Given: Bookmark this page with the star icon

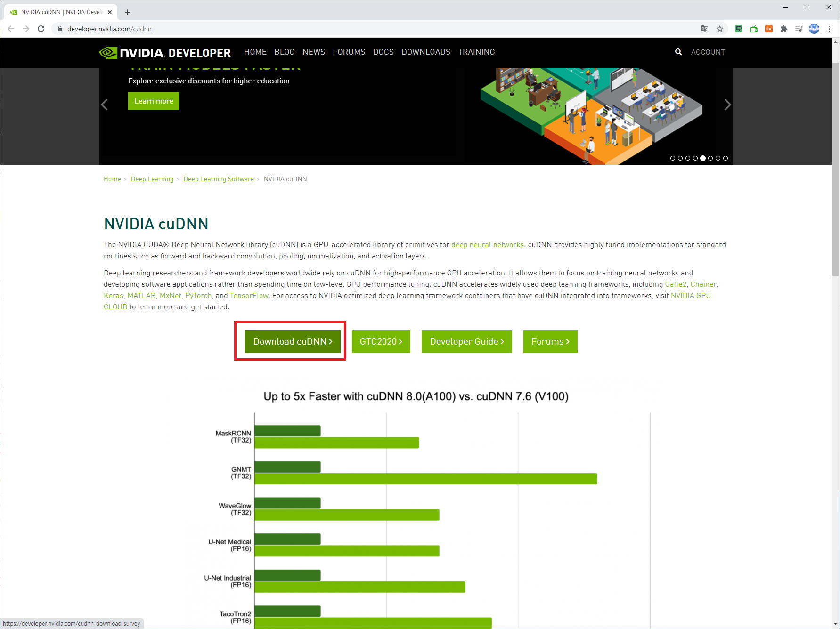Looking at the screenshot, I should (x=720, y=29).
